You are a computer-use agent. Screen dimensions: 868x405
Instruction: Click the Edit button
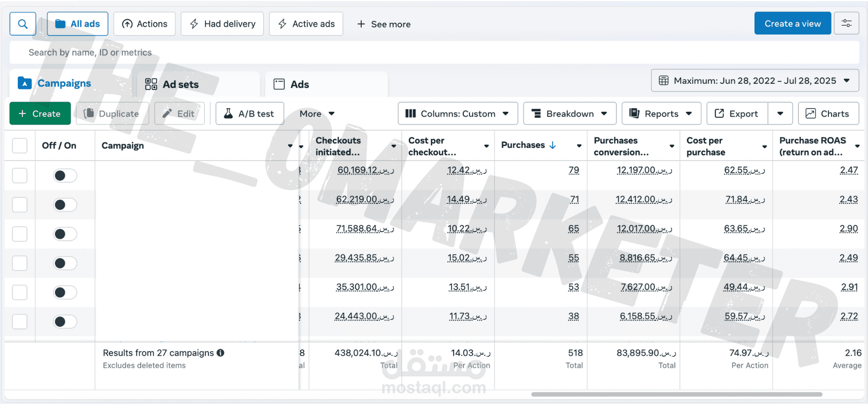tap(179, 114)
